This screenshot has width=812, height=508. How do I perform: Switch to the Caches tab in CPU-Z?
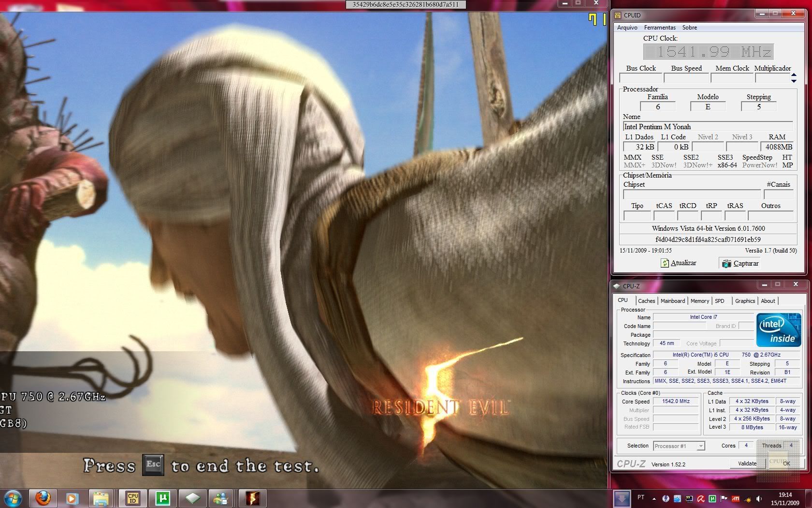[x=646, y=301]
